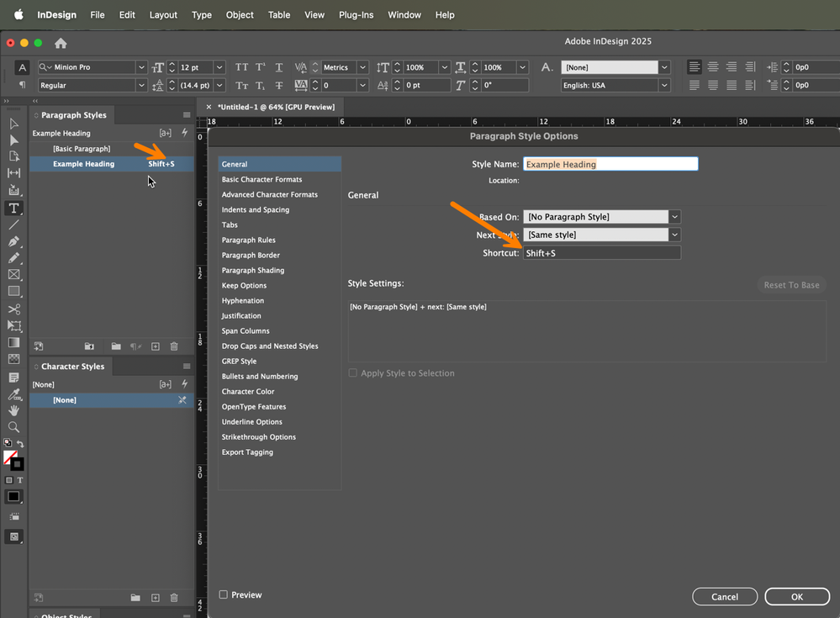Open the Paragraph Styles panel menu

coord(187,115)
